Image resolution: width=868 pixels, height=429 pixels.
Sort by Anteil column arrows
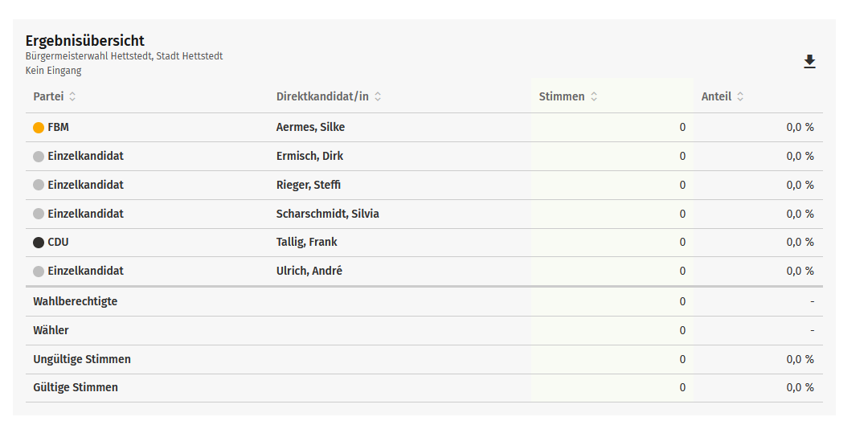click(x=740, y=96)
